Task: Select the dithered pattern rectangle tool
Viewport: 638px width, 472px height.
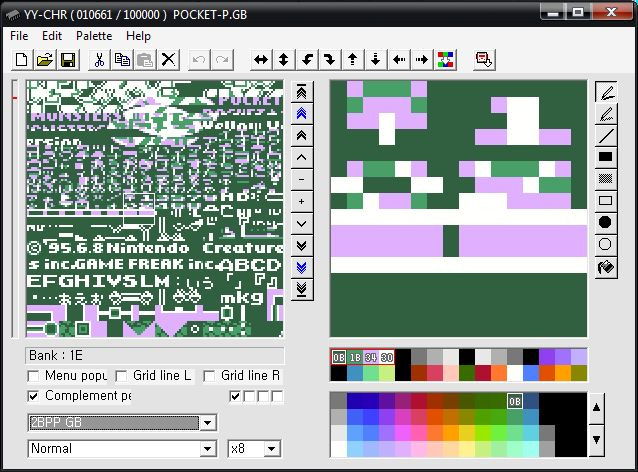Action: coord(606,179)
